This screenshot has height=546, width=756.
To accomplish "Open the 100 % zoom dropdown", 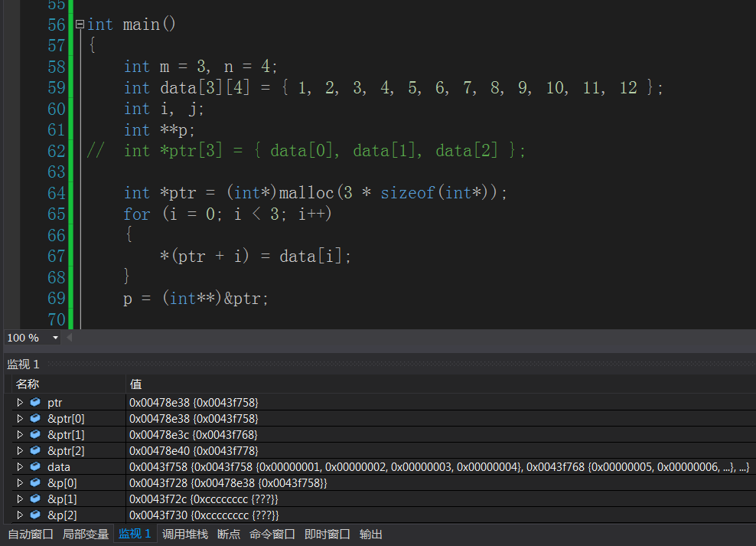I will pos(55,338).
